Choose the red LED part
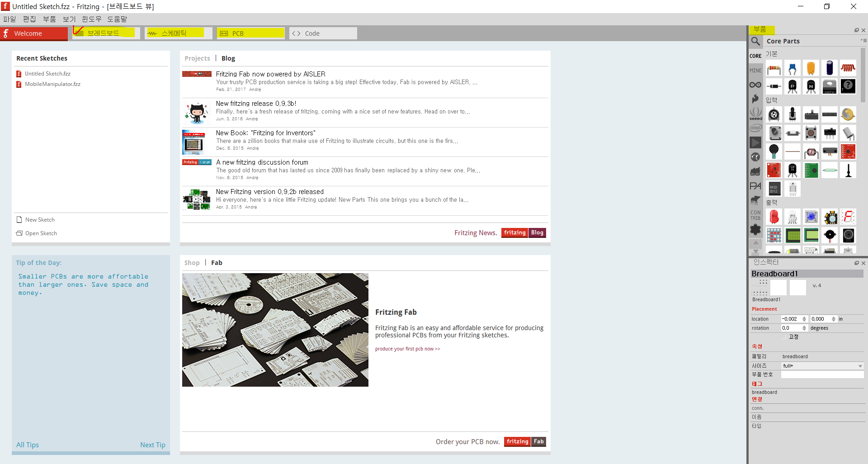 [x=774, y=217]
